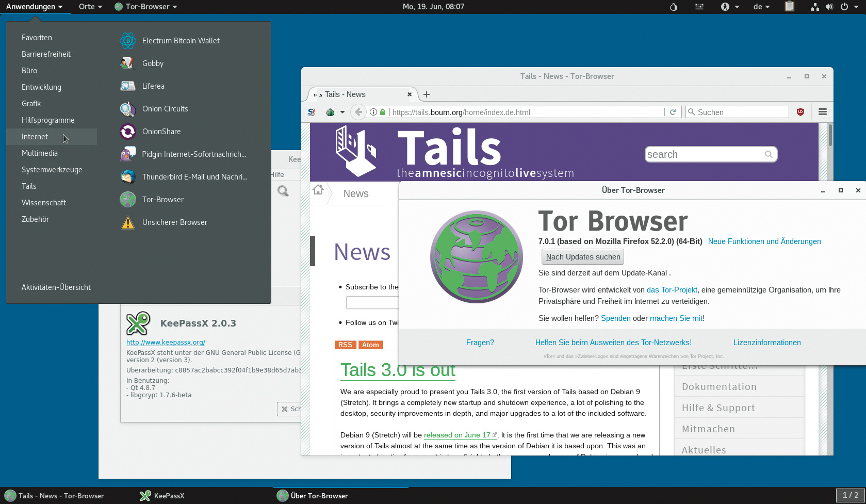Follow the das Tor-Projekt link
Image resolution: width=866 pixels, height=504 pixels.
[672, 290]
